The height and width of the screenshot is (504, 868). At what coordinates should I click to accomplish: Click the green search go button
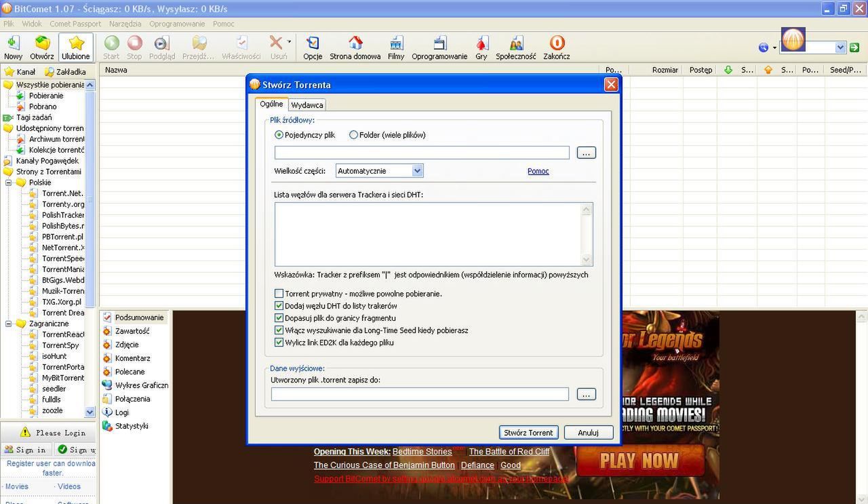point(854,47)
